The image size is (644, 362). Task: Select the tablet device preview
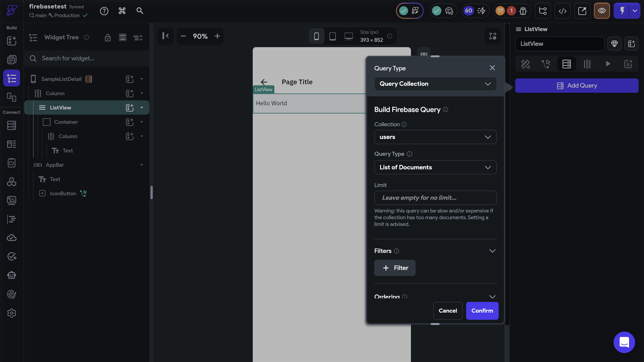pyautogui.click(x=333, y=36)
